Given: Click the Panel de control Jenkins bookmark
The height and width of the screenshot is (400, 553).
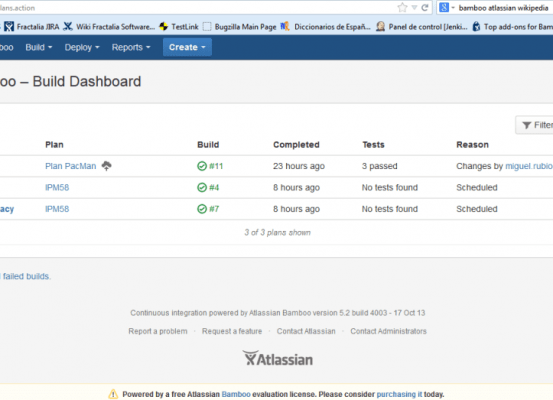Looking at the screenshot, I should click(x=422, y=26).
